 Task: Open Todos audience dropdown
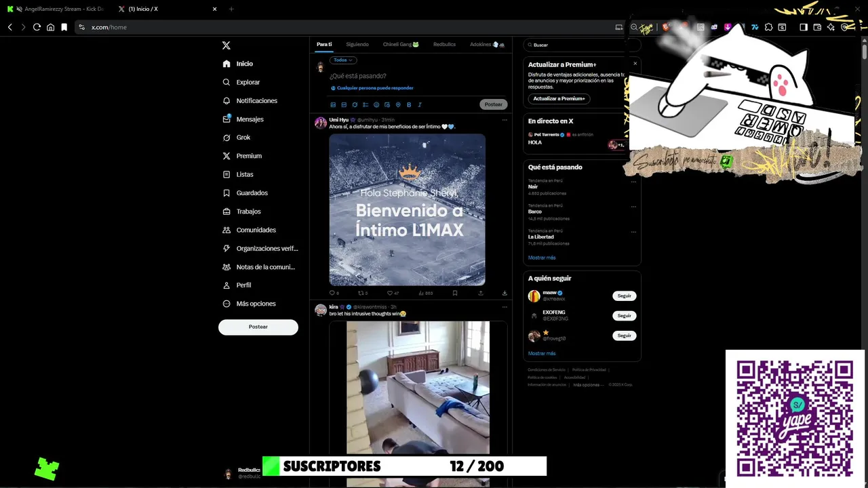click(343, 60)
